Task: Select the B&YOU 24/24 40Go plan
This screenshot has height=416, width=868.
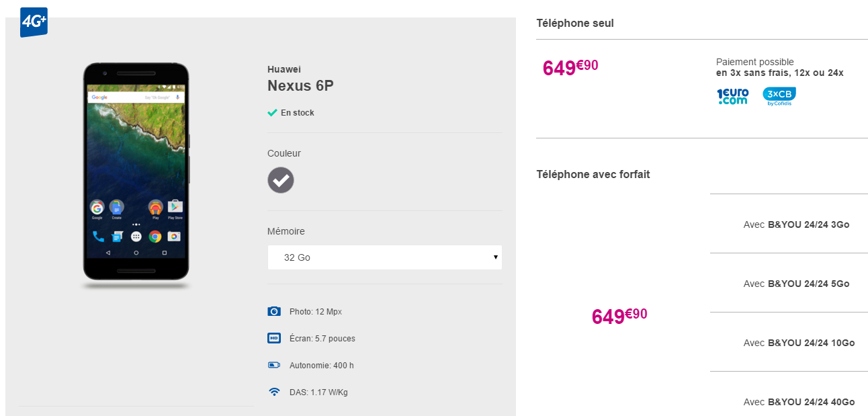Action: (799, 402)
